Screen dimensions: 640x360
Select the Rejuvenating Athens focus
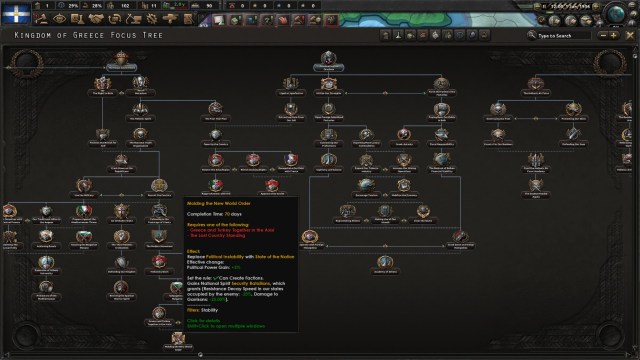click(x=347, y=214)
